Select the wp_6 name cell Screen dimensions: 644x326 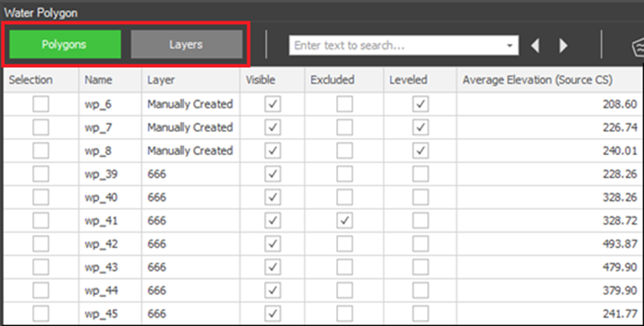[110, 104]
